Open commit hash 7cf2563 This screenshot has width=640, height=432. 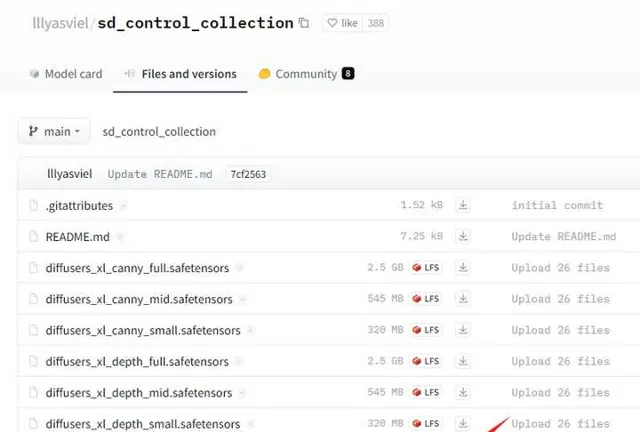pyautogui.click(x=248, y=174)
